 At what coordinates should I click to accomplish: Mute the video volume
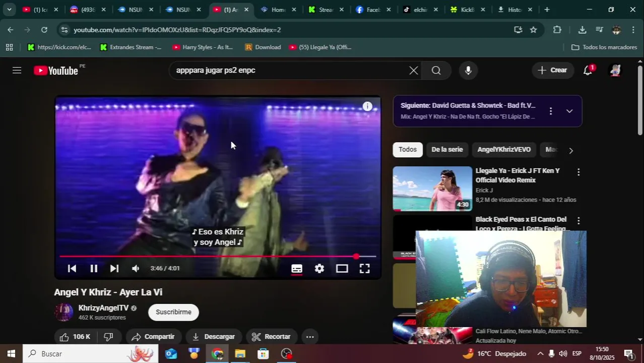tap(136, 269)
